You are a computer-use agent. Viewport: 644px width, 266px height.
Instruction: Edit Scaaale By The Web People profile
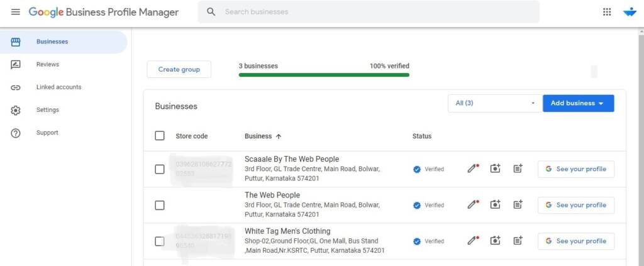click(x=473, y=169)
